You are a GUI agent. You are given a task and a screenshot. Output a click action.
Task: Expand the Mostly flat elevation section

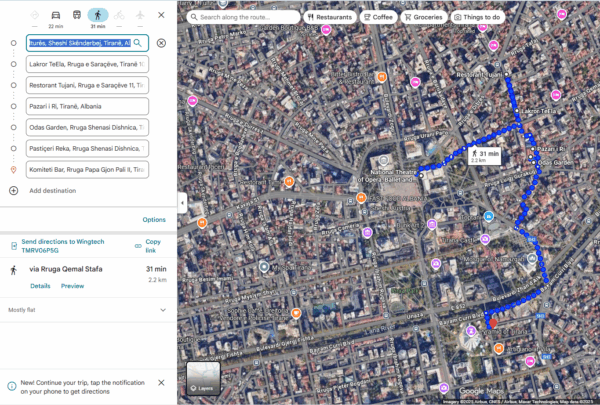click(162, 310)
